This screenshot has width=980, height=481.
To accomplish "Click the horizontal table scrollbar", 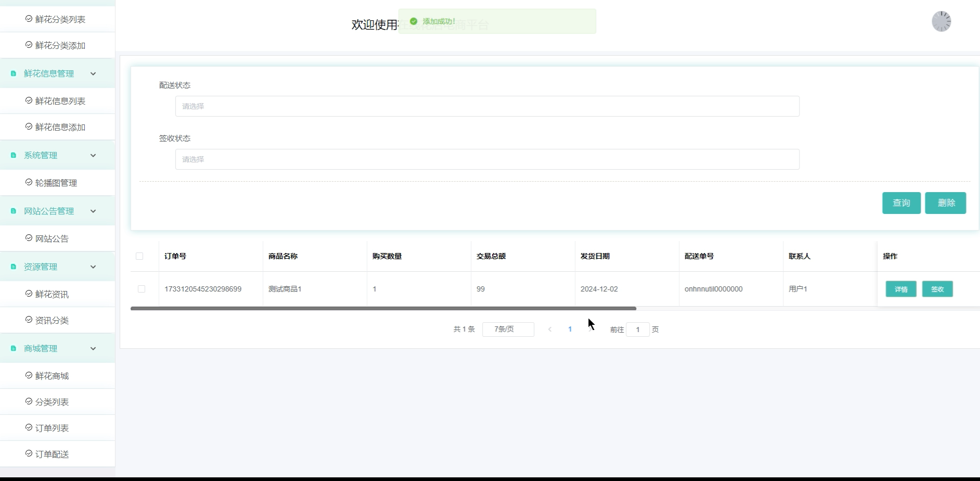I will coord(383,308).
